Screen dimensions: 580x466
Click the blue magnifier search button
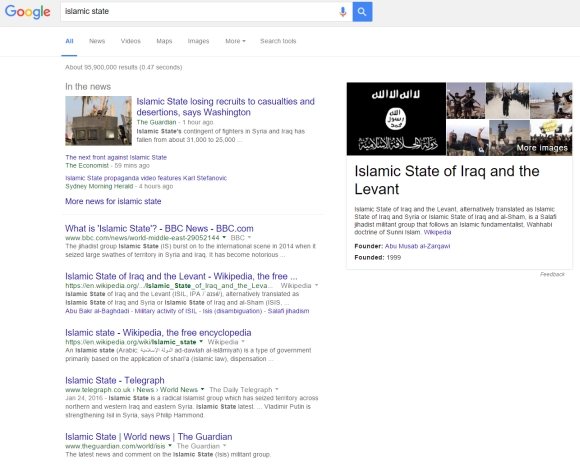362,12
